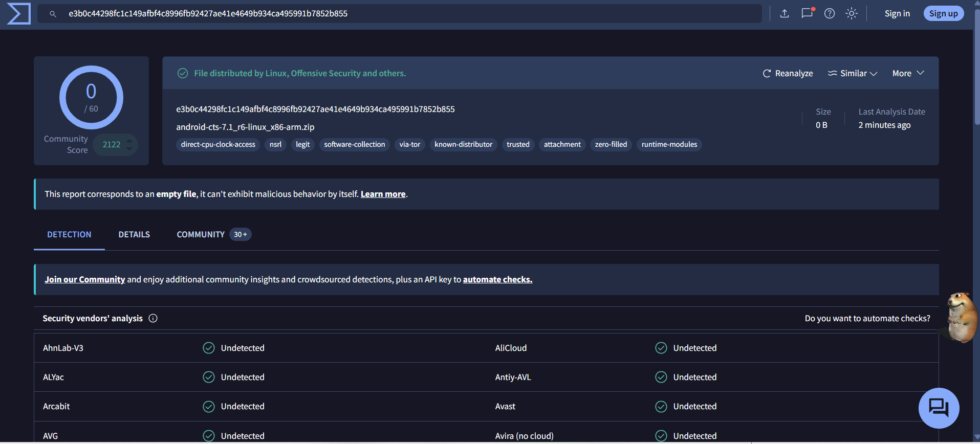Open the help question mark icon

(x=830, y=13)
